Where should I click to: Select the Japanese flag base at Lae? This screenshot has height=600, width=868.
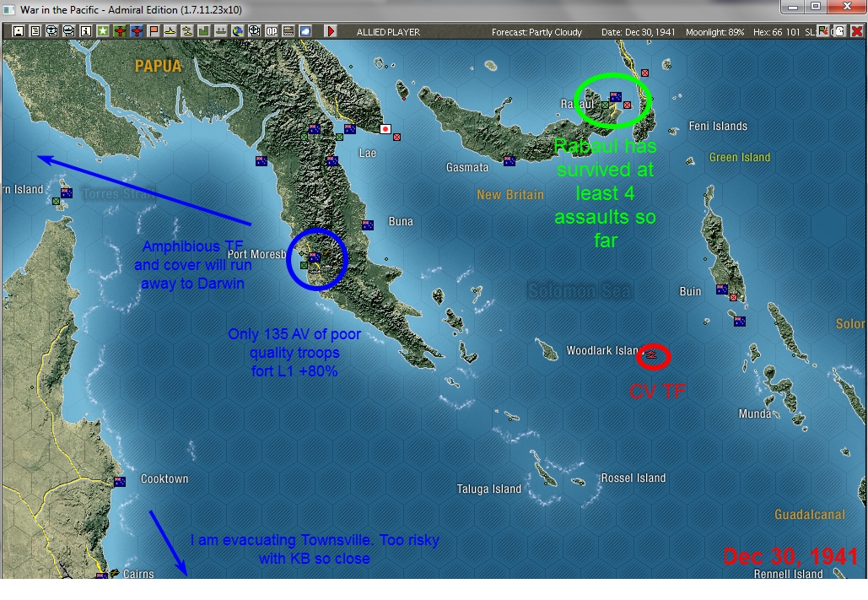[x=385, y=128]
